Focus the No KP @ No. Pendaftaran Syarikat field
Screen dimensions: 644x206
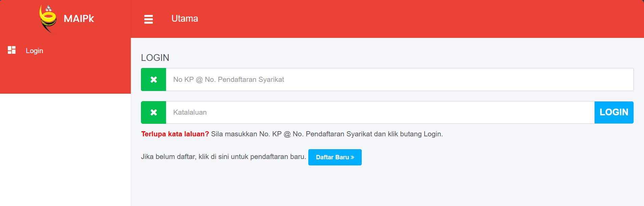point(399,79)
